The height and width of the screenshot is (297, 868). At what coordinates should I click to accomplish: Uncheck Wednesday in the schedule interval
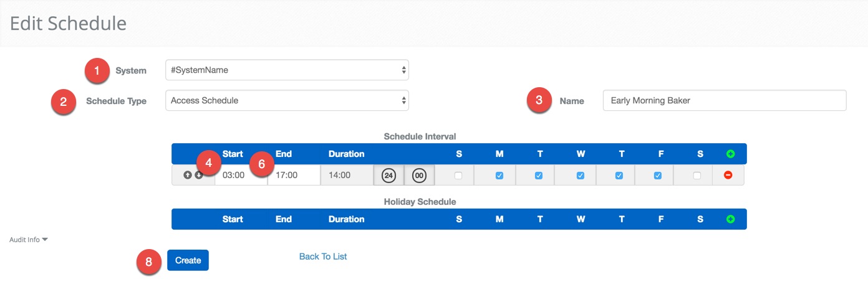pyautogui.click(x=581, y=176)
